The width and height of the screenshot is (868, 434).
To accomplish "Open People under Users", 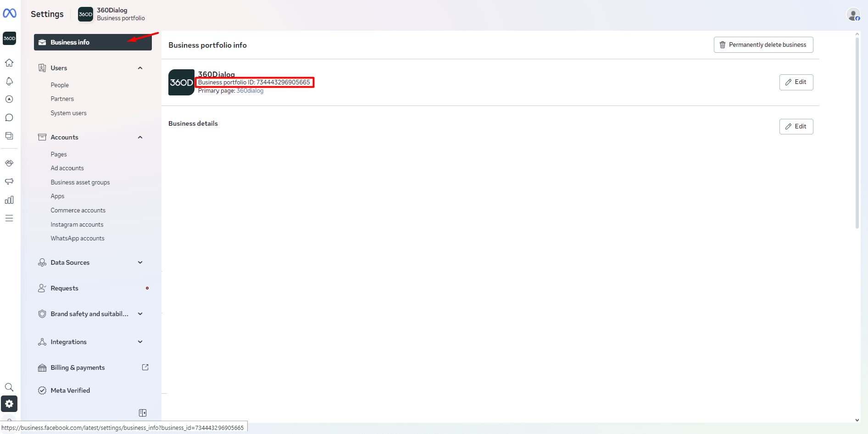I will pyautogui.click(x=60, y=85).
